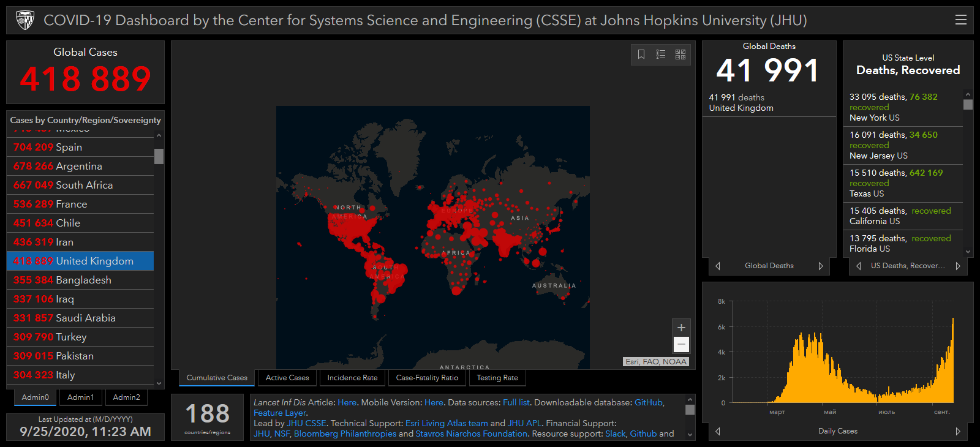
Task: Click New Jersey US deaths entry
Action: (903, 145)
